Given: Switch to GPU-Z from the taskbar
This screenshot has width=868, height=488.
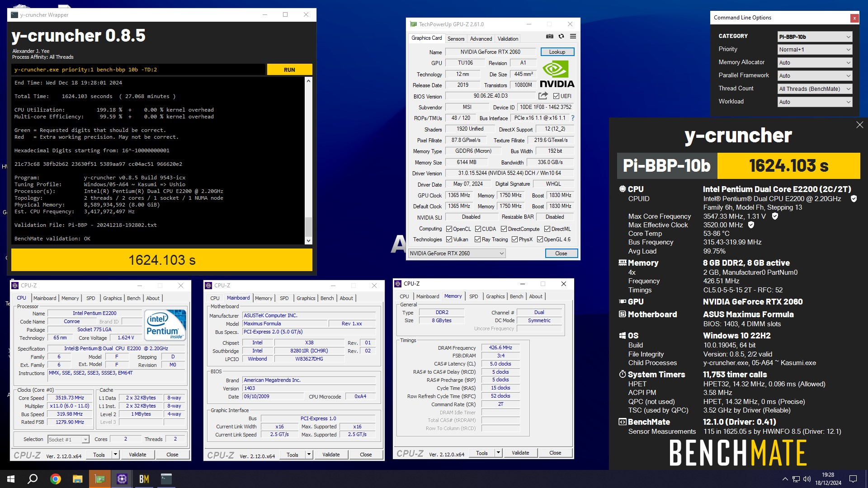Looking at the screenshot, I should [99, 479].
